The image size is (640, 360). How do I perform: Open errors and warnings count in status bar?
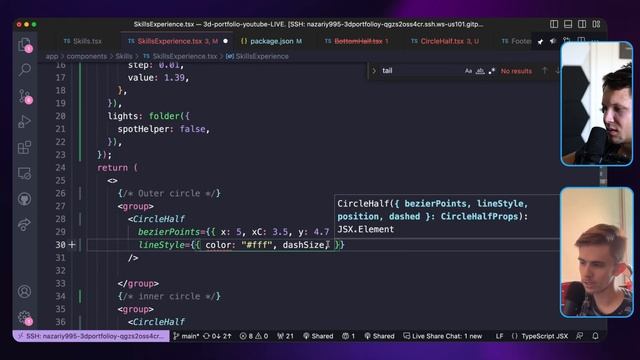pos(253,336)
